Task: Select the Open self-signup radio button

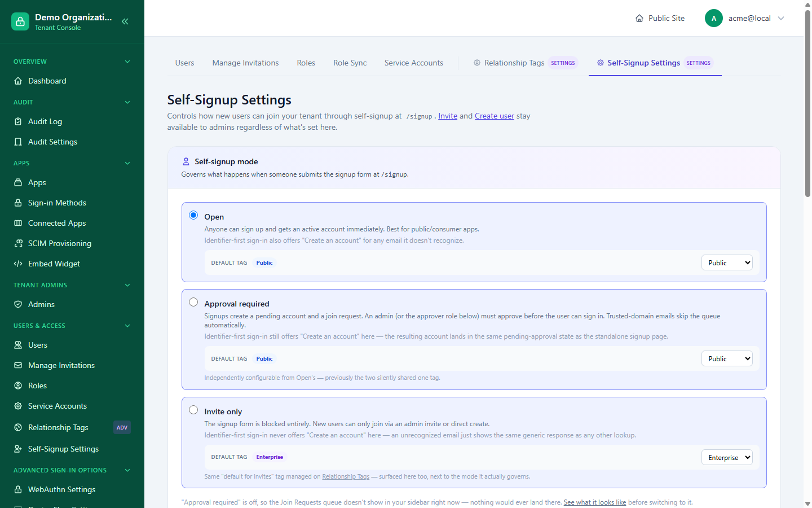Action: pos(193,215)
